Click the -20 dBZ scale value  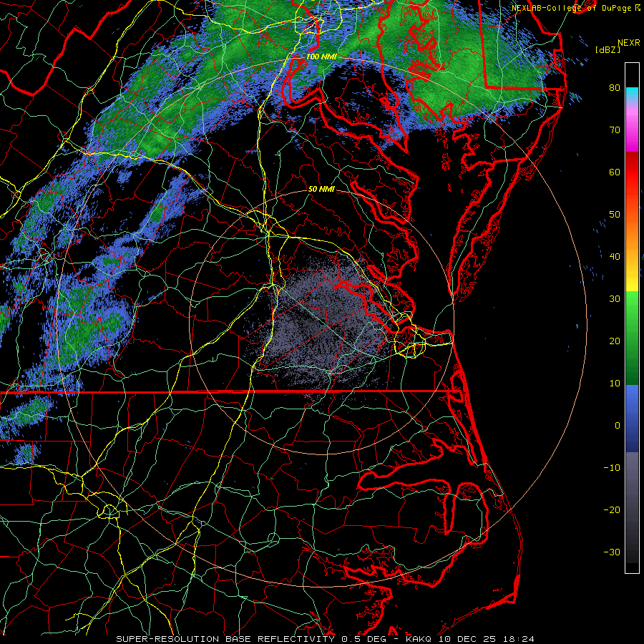click(x=612, y=510)
